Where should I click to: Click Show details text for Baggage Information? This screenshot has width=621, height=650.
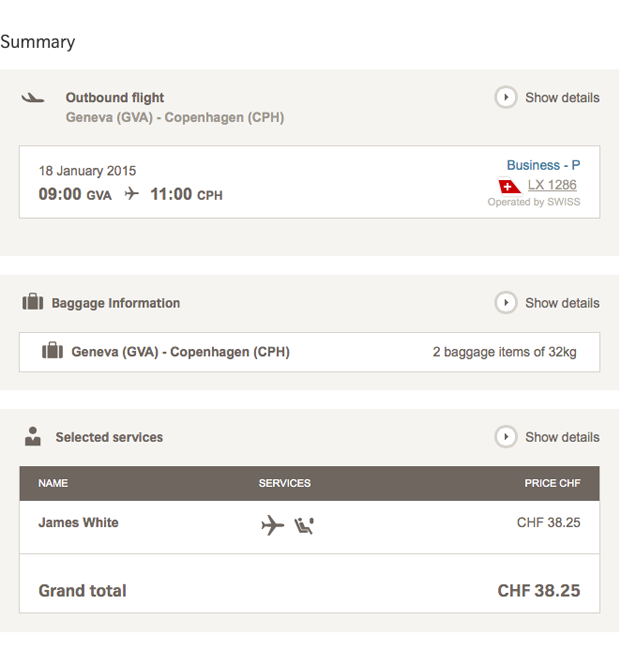(562, 303)
